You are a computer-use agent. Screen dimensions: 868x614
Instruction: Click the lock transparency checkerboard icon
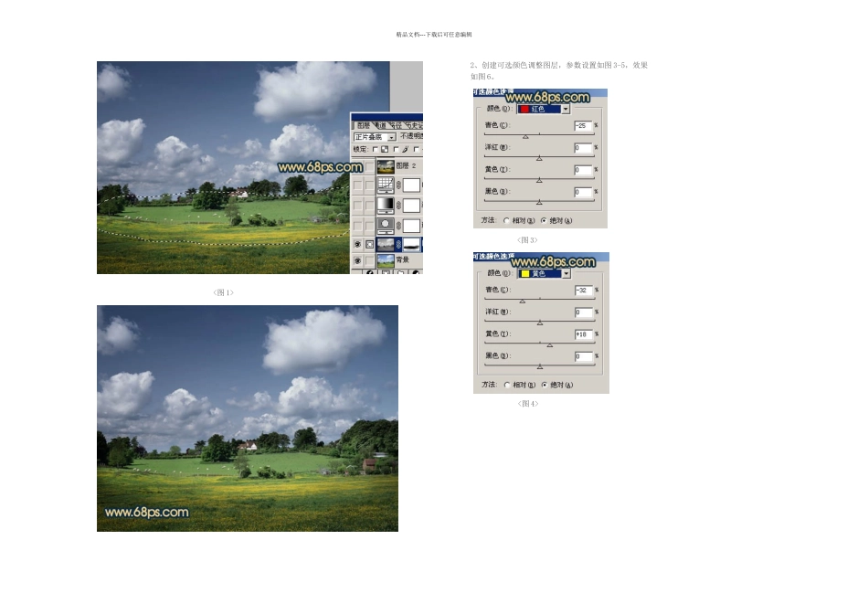pyautogui.click(x=385, y=150)
